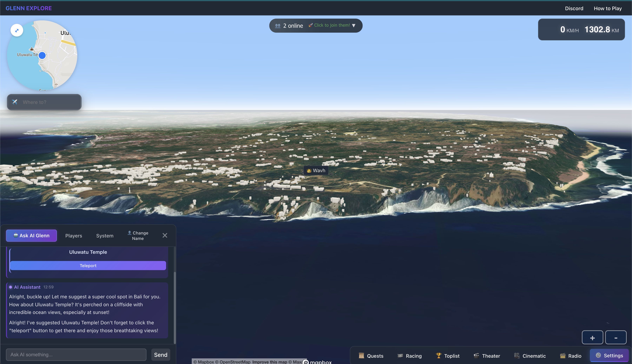Switch to the Players tab
The image size is (632, 364).
click(74, 236)
